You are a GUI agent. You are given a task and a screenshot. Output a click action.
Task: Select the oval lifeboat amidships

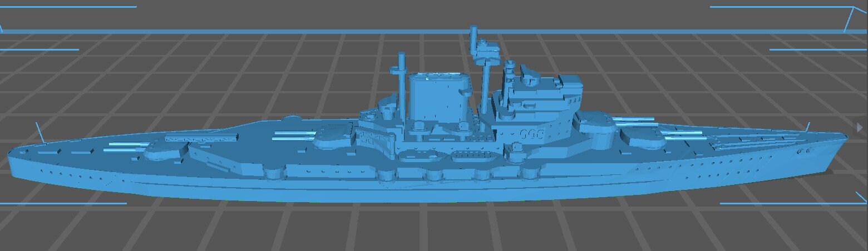(x=470, y=155)
